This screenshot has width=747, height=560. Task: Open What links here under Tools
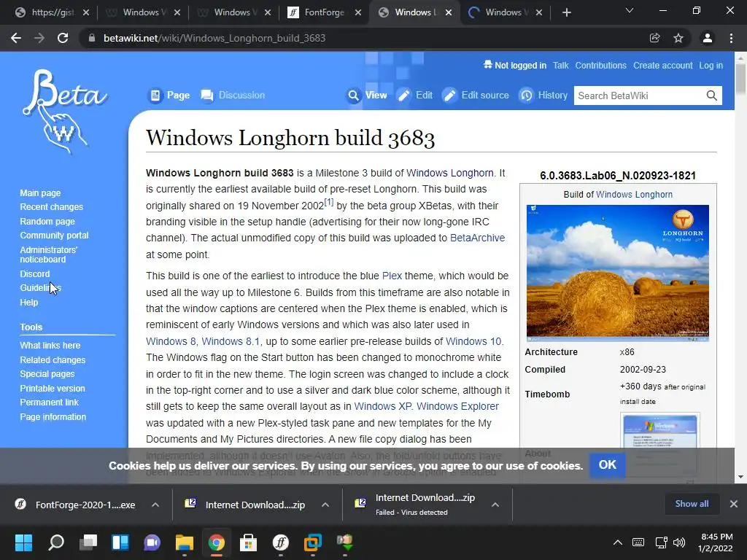click(50, 345)
